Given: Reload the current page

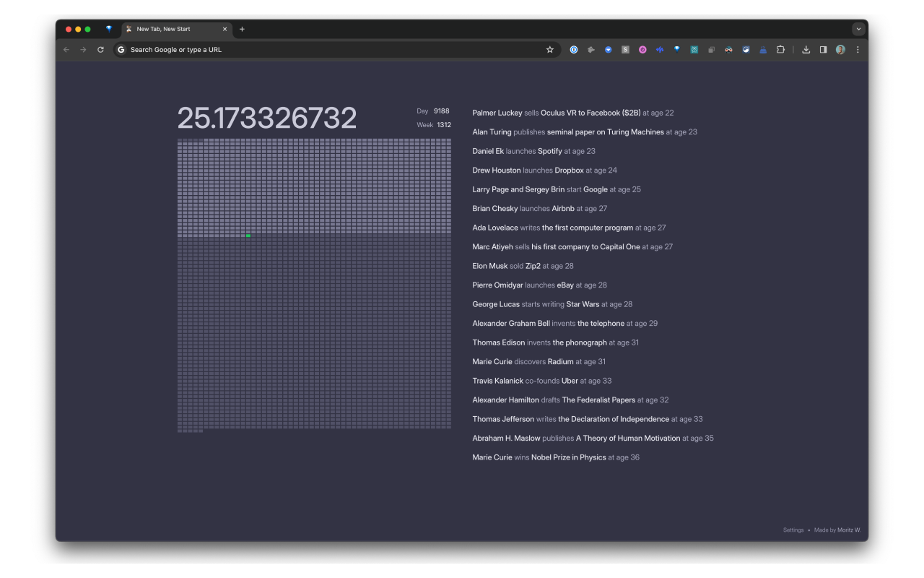Looking at the screenshot, I should [100, 50].
